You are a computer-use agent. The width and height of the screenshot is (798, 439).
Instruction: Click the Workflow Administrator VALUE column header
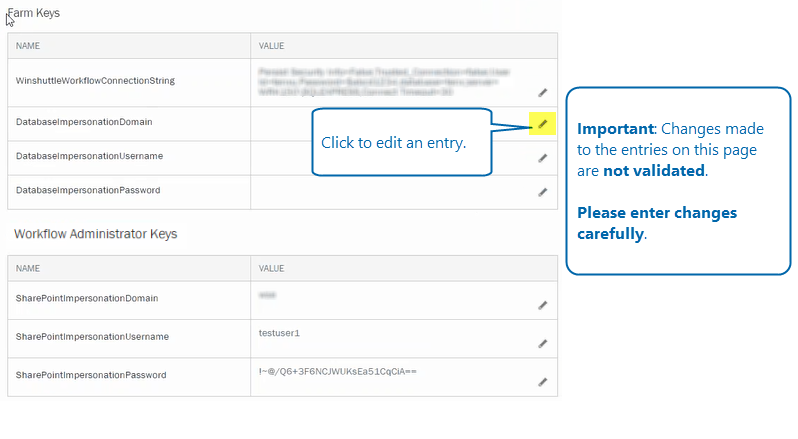tap(271, 269)
